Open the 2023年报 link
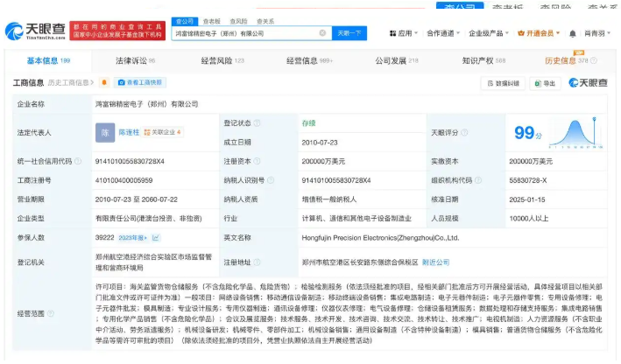The height and width of the screenshot is (364, 621). (x=132, y=238)
